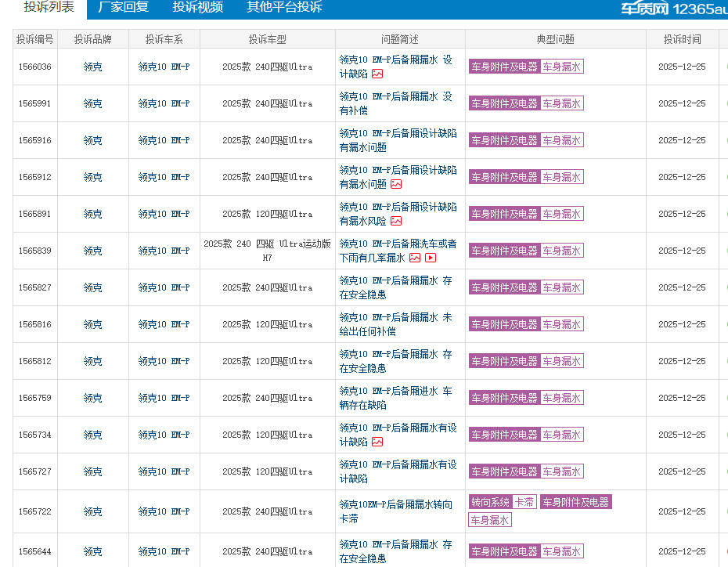Image resolution: width=728 pixels, height=567 pixels.
Task: Click 车身附件及电器 tag in complaint 1565991 row
Action: 504,103
